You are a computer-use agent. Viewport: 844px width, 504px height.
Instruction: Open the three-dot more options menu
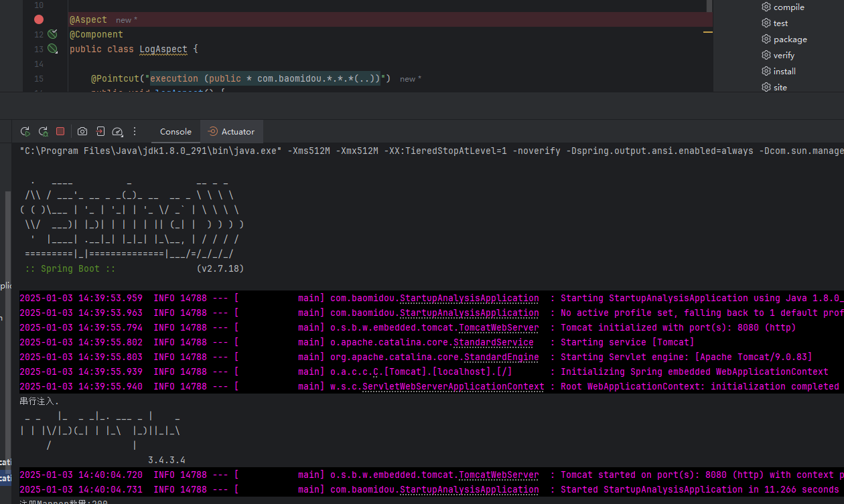135,132
